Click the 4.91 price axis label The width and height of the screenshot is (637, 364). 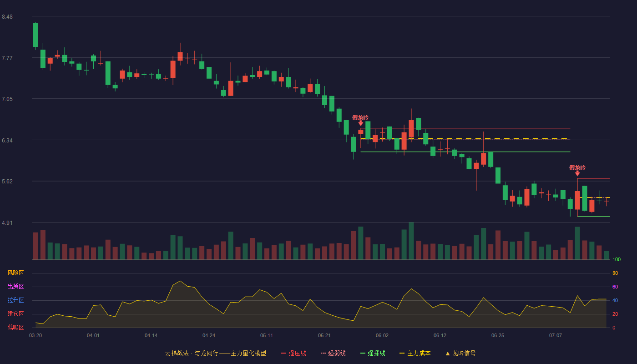(x=7, y=223)
